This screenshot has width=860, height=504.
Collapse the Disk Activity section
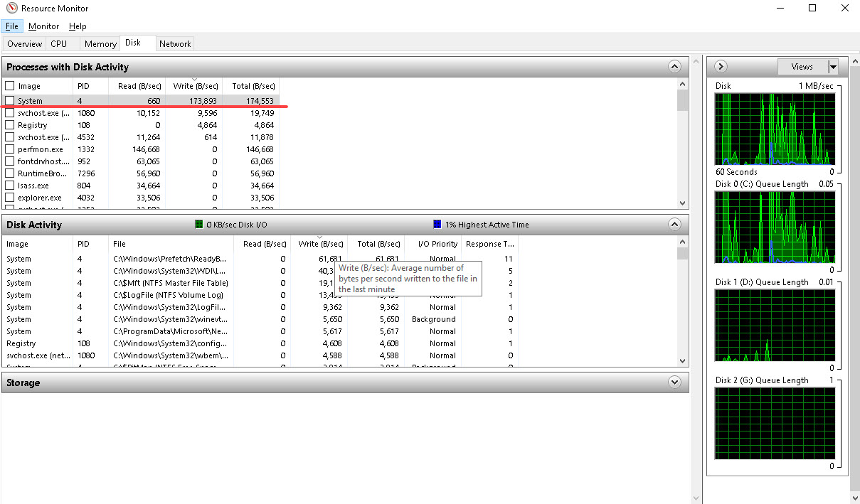click(674, 224)
